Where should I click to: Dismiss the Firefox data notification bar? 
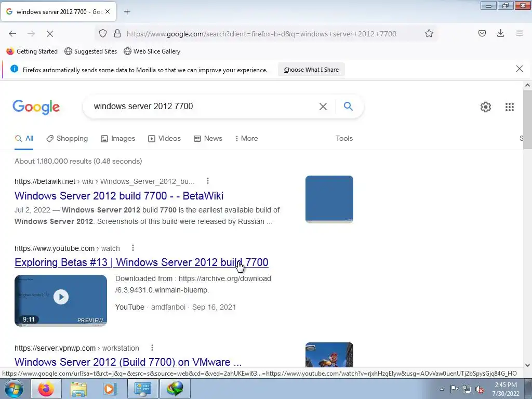(x=520, y=69)
